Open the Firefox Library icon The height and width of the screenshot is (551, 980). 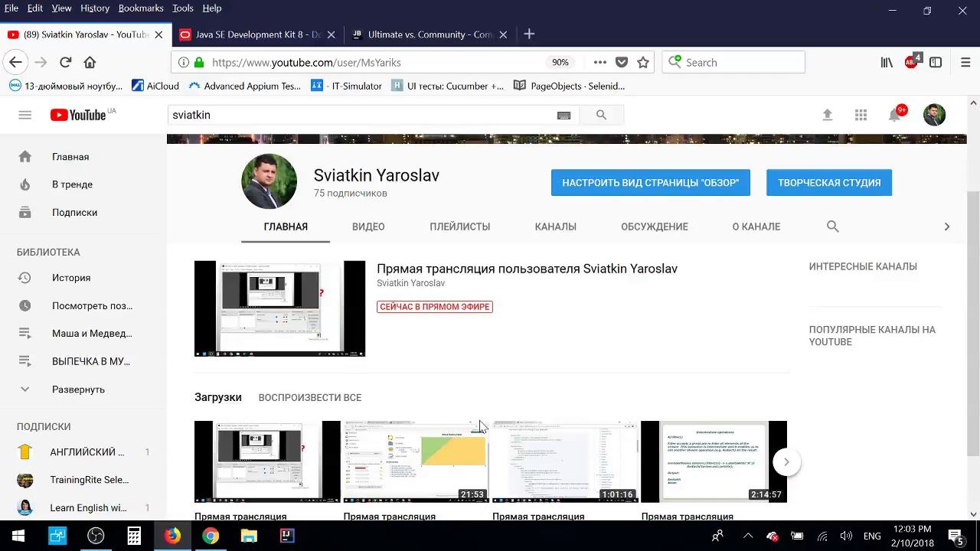(x=887, y=63)
